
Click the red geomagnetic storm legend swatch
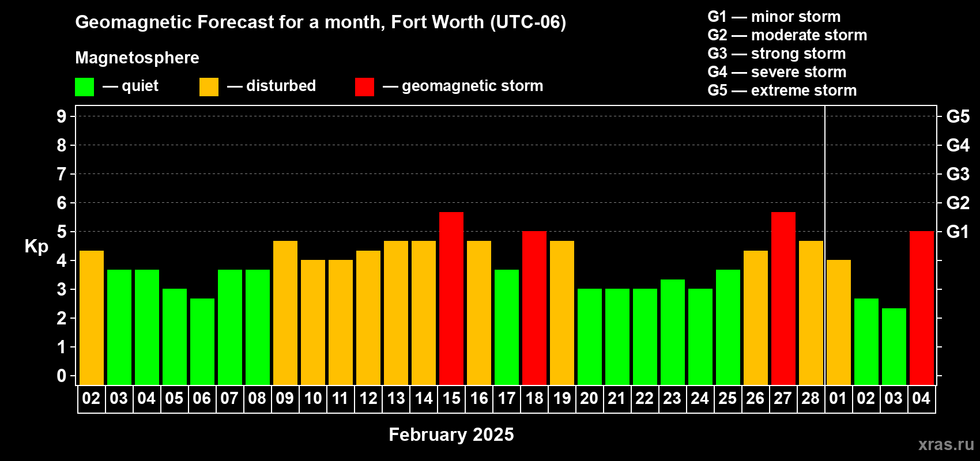coord(364,87)
